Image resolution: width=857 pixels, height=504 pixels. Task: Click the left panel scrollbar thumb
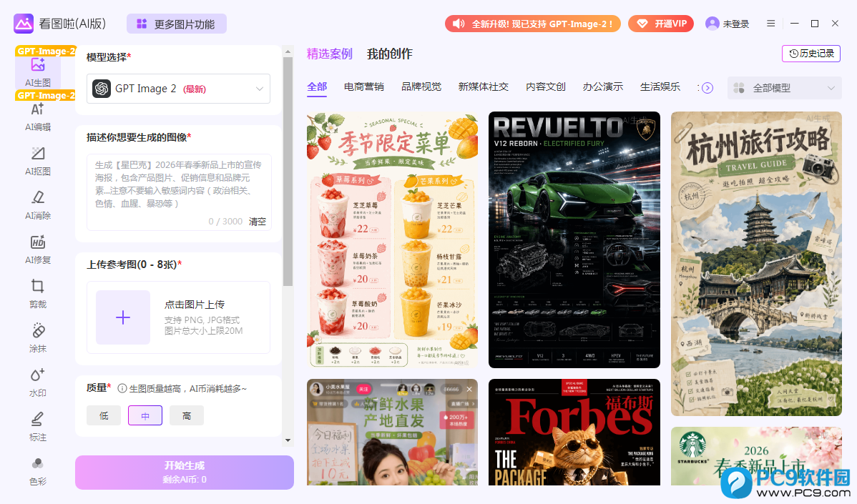click(288, 172)
